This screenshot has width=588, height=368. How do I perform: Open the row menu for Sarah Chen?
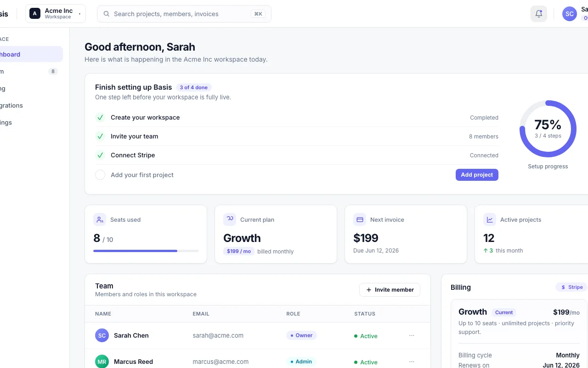click(412, 335)
